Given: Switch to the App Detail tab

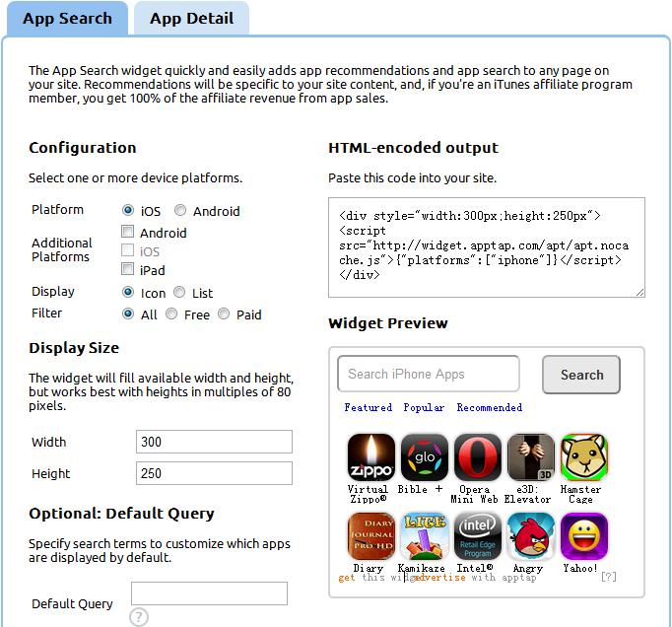Looking at the screenshot, I should point(191,18).
